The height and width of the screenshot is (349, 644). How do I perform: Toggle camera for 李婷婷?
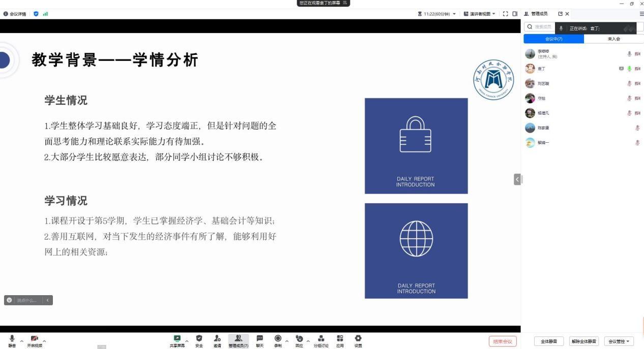pos(637,54)
